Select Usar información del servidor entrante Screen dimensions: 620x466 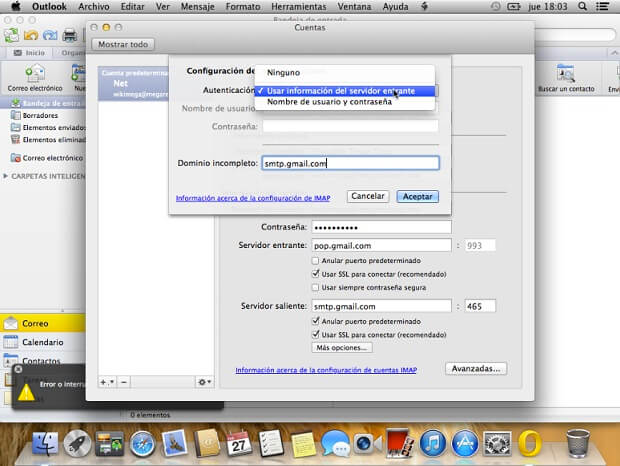(x=345, y=91)
